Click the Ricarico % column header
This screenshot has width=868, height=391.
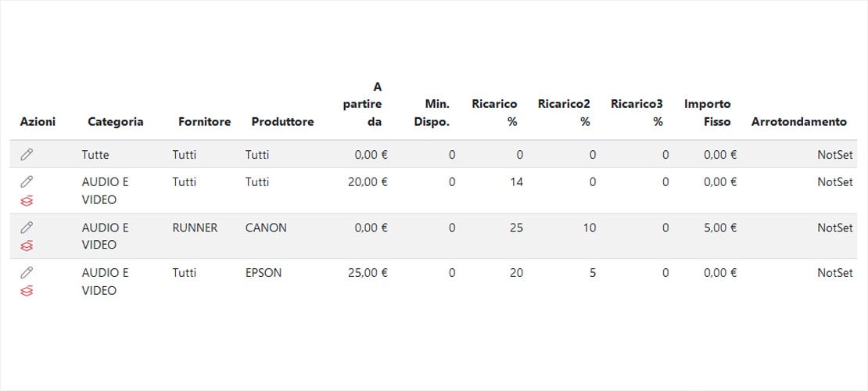[x=494, y=113]
